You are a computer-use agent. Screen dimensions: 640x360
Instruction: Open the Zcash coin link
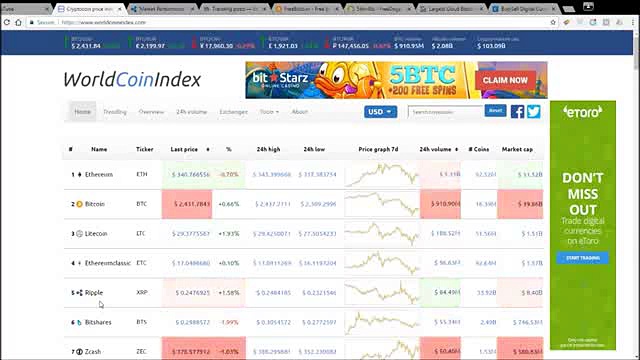click(93, 352)
